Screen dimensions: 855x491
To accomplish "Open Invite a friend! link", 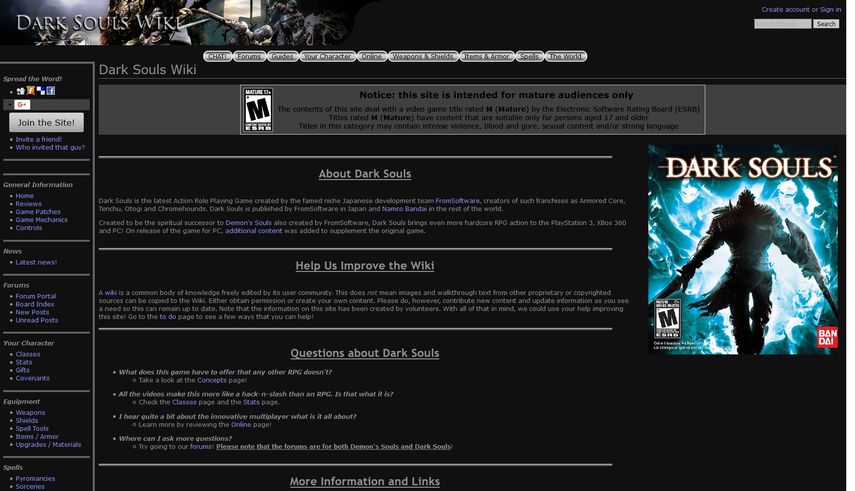I will pos(39,140).
